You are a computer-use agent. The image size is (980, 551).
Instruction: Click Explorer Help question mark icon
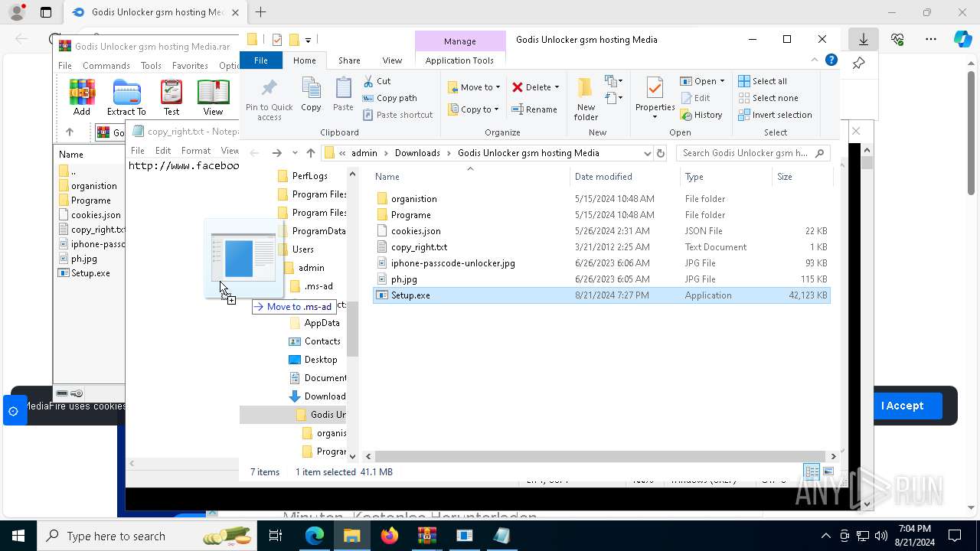(831, 60)
